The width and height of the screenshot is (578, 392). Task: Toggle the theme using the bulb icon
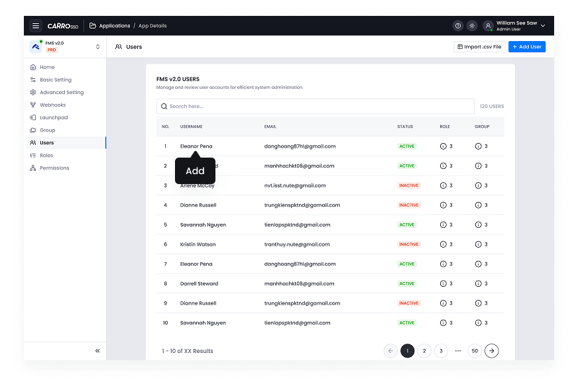[472, 25]
